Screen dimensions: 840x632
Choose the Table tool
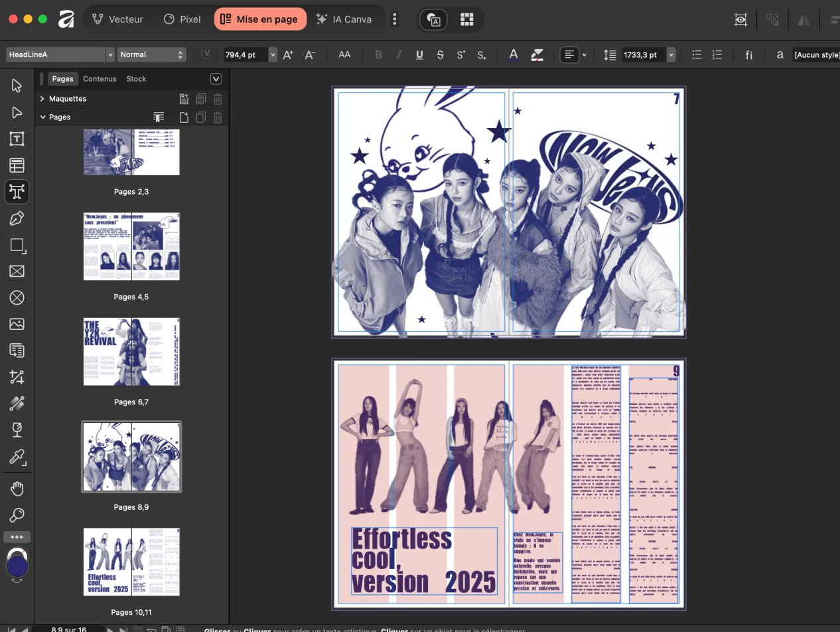pos(17,165)
